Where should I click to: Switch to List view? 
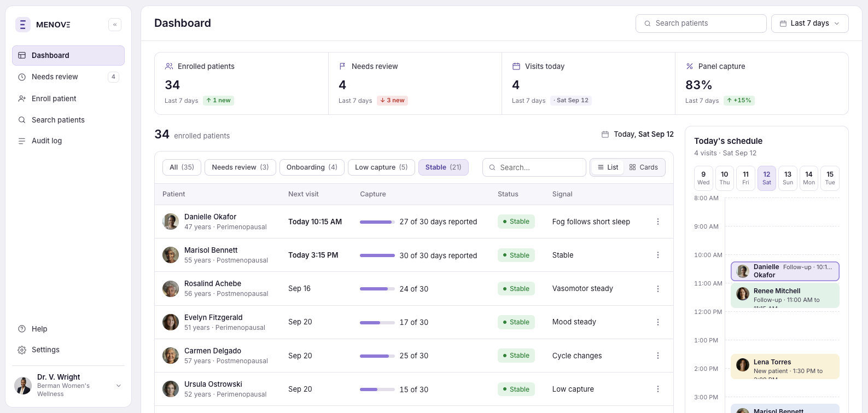[x=608, y=167]
